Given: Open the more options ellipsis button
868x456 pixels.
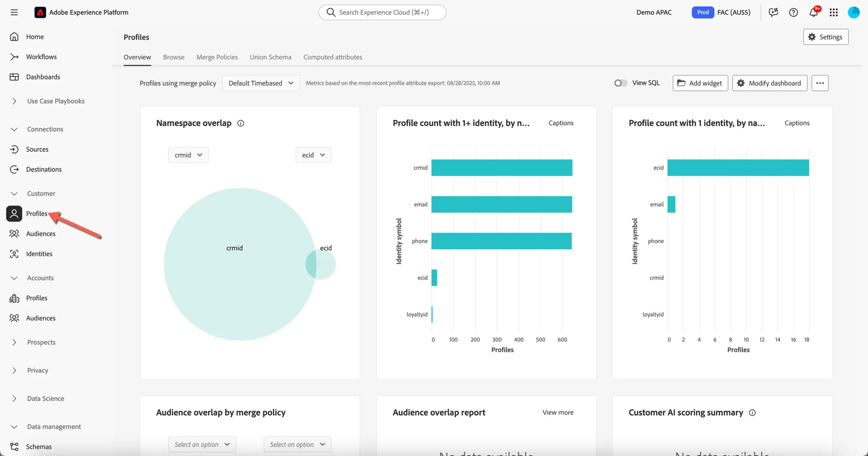Looking at the screenshot, I should pos(820,83).
